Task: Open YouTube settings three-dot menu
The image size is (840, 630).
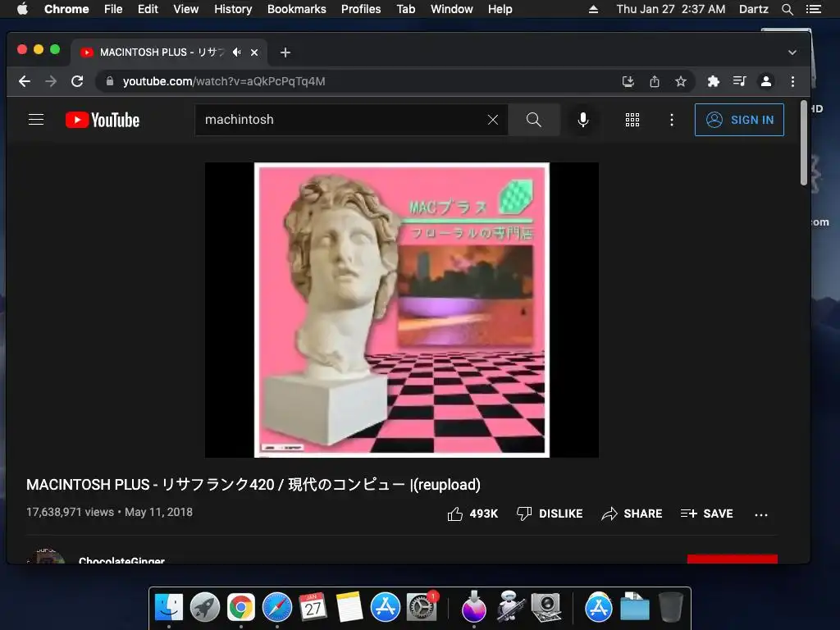Action: click(672, 120)
